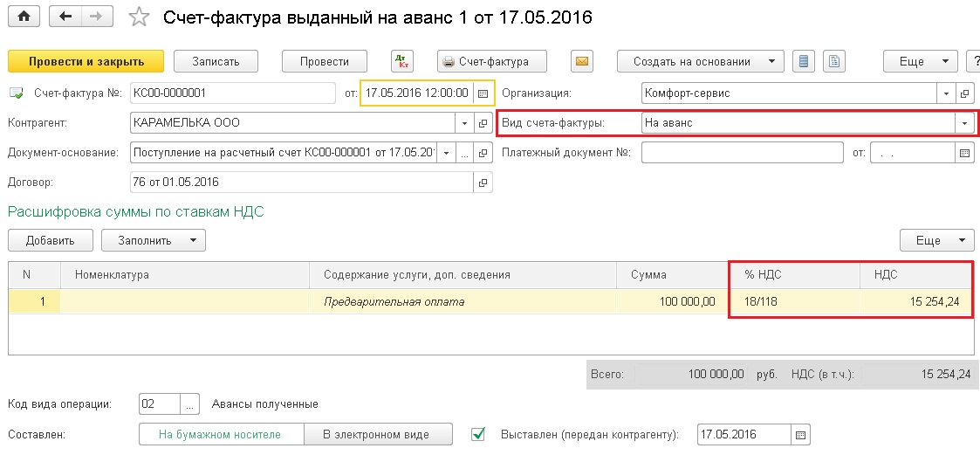Open the document structure list icon
Image resolution: width=980 pixels, height=455 pixels.
point(805,61)
